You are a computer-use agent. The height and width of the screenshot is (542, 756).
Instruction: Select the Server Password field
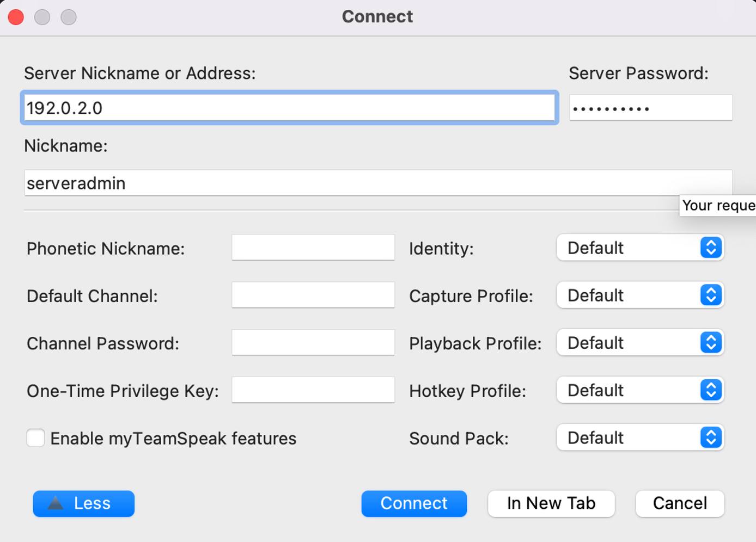[650, 107]
